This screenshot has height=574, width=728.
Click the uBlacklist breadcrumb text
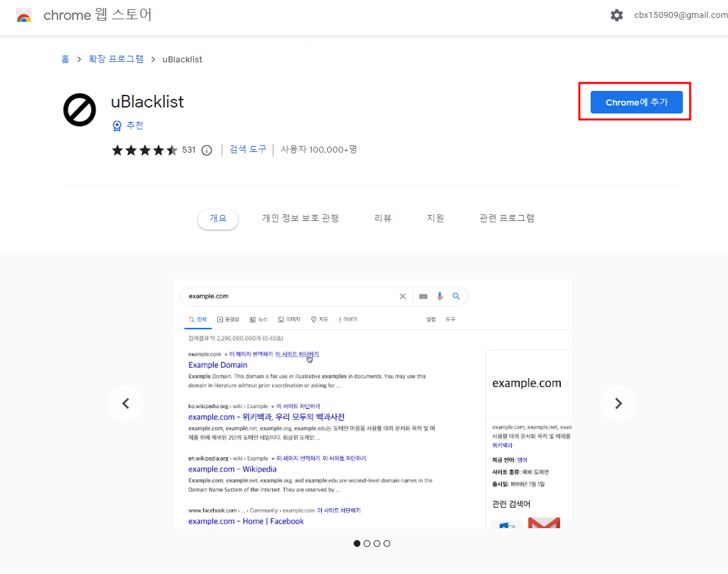[182, 60]
